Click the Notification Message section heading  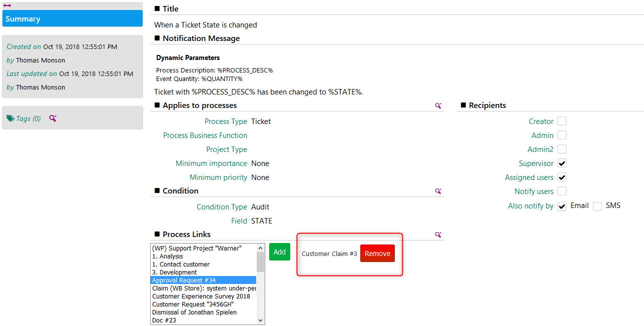pos(201,38)
